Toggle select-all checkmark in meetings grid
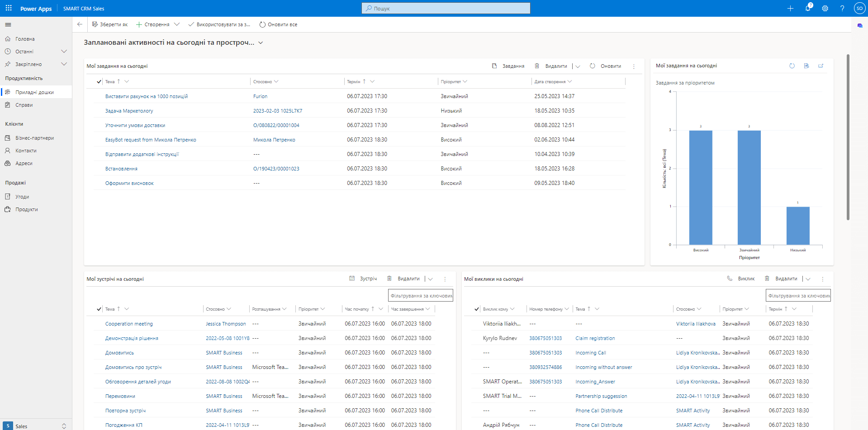Screen dimensions: 868x430 click(99, 309)
